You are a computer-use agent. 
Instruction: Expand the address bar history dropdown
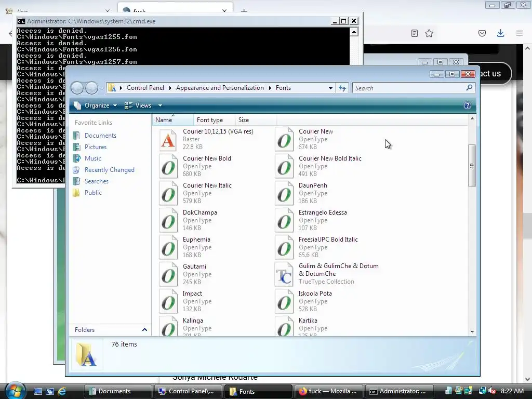pos(330,88)
